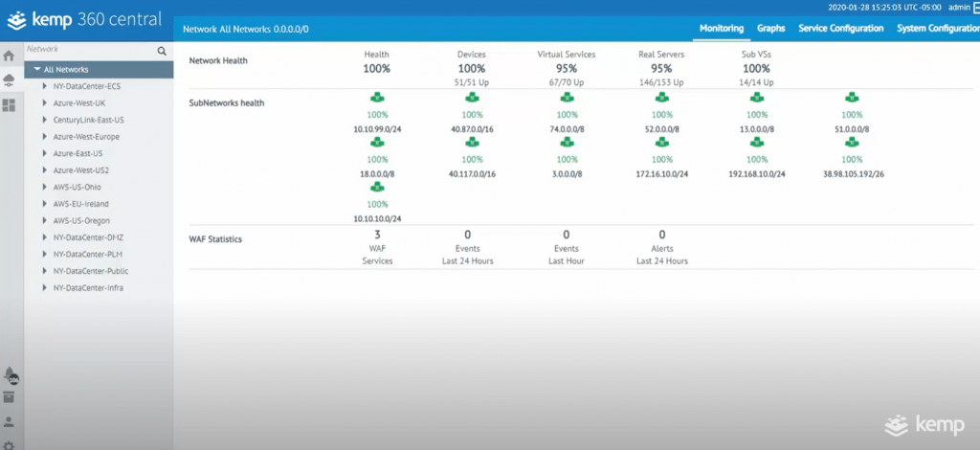Click the Network All Networks 0.0.0.0/0 title

(245, 30)
